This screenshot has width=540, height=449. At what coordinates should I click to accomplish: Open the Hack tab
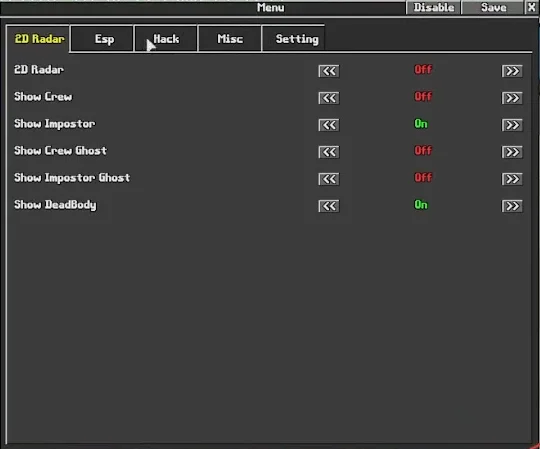pyautogui.click(x=166, y=39)
